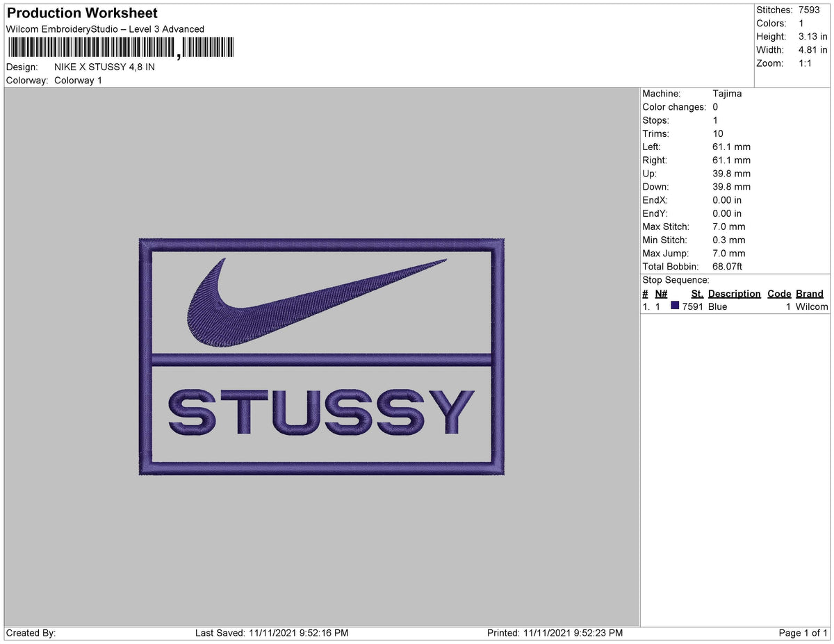Screen dimensions: 834x644
Task: Click the Left value 61.1 mm
Action: point(731,147)
